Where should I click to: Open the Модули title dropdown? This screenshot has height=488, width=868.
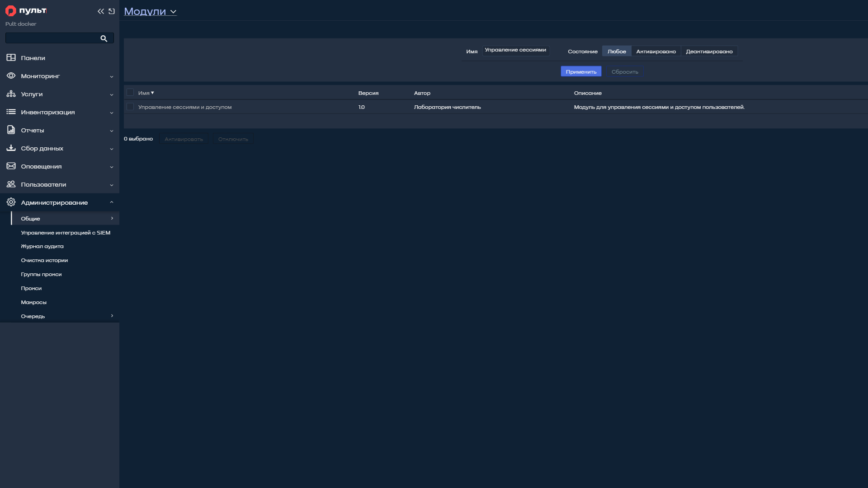click(x=150, y=11)
